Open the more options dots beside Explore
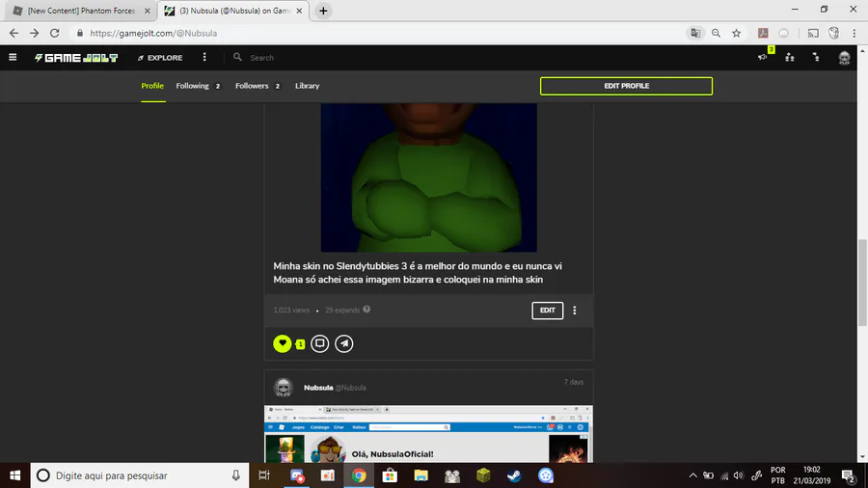868x488 pixels. coord(204,57)
